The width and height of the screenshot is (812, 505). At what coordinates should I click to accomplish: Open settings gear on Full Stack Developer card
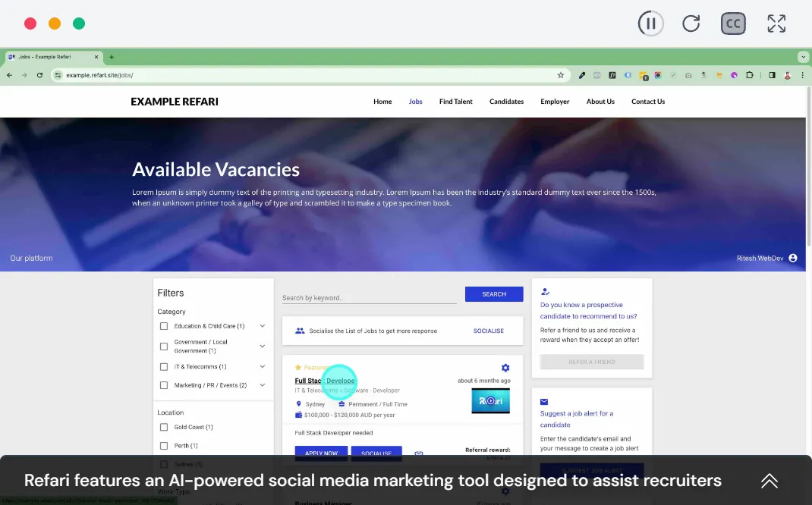tap(505, 368)
